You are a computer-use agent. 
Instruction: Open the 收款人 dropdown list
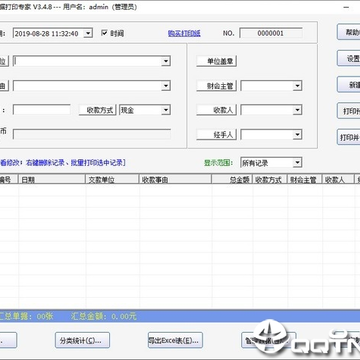297,110
